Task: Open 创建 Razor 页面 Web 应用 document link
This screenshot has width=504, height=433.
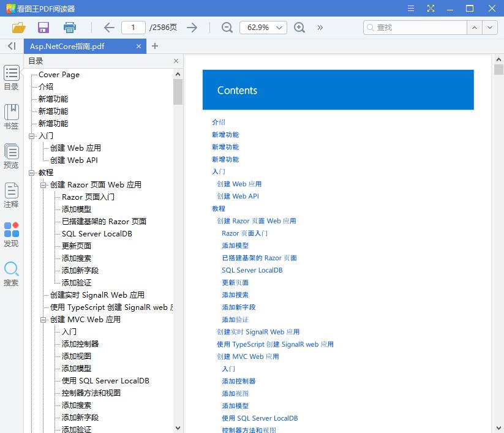Action: tap(257, 221)
